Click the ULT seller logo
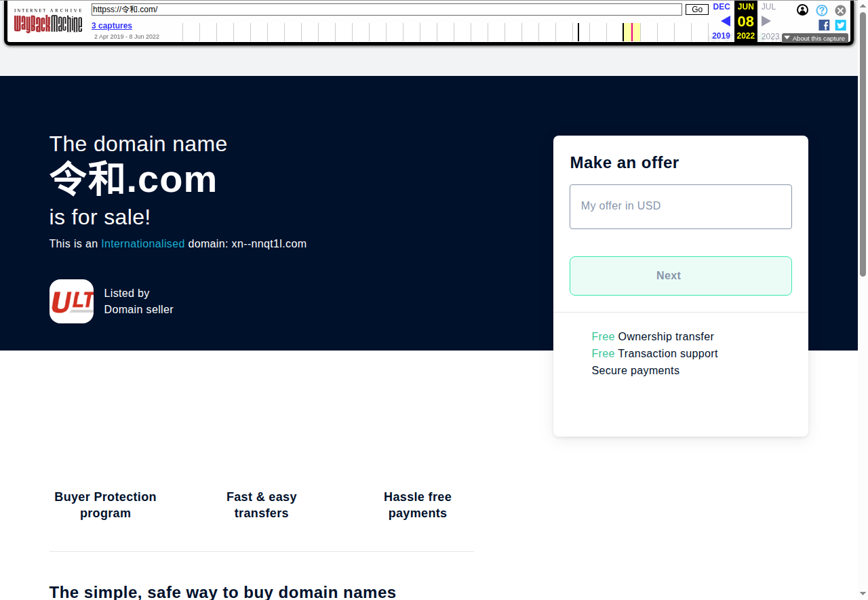This screenshot has width=868, height=600. click(x=71, y=301)
